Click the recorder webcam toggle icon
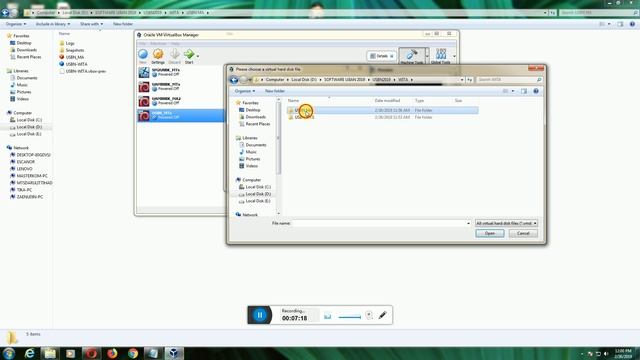 (369, 315)
